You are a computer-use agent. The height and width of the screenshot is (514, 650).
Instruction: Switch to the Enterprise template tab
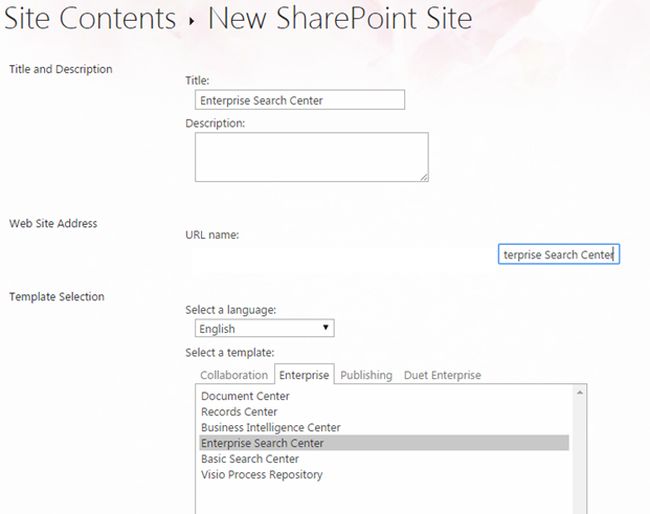click(x=304, y=375)
